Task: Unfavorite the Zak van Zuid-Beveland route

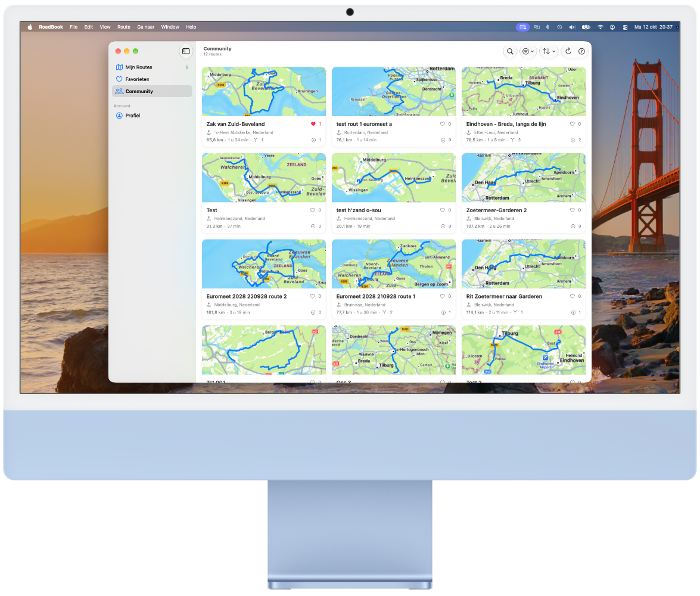Action: pyautogui.click(x=313, y=124)
